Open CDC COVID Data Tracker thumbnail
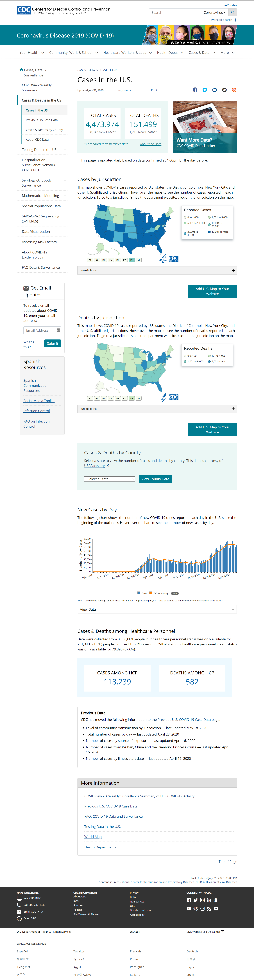The image size is (254, 980). tap(205, 127)
